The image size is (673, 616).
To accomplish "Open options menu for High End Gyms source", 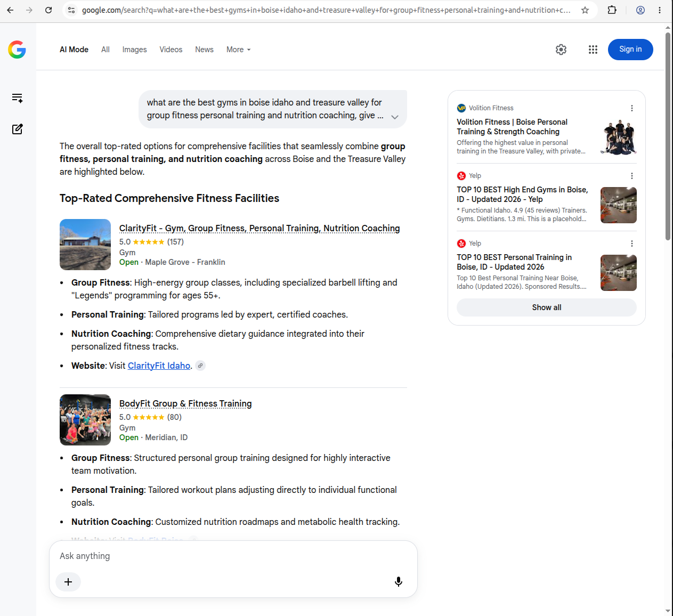I will (632, 176).
